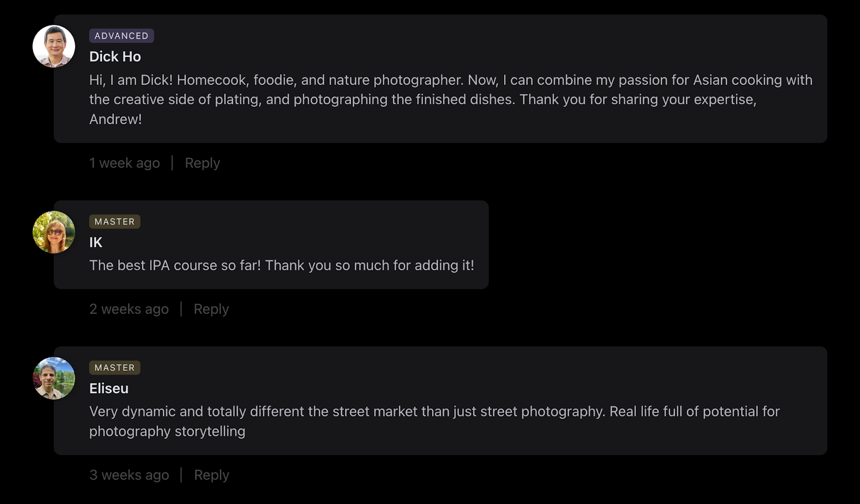Click IK's "best IPA course" comment text
This screenshot has height=504, width=860.
[x=282, y=265]
